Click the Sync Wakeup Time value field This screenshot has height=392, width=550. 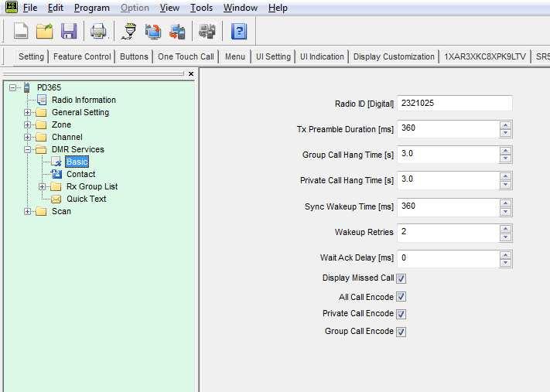(449, 207)
